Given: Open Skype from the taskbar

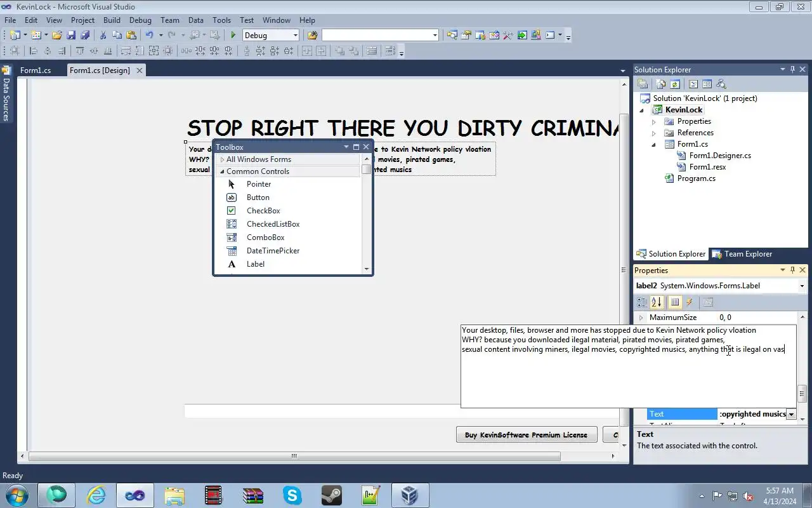Looking at the screenshot, I should [x=292, y=495].
